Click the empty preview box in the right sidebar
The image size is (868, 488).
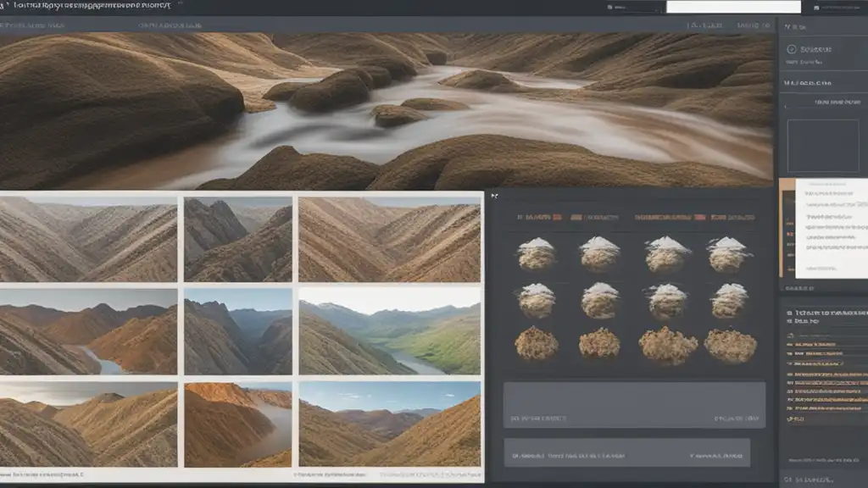click(x=821, y=146)
